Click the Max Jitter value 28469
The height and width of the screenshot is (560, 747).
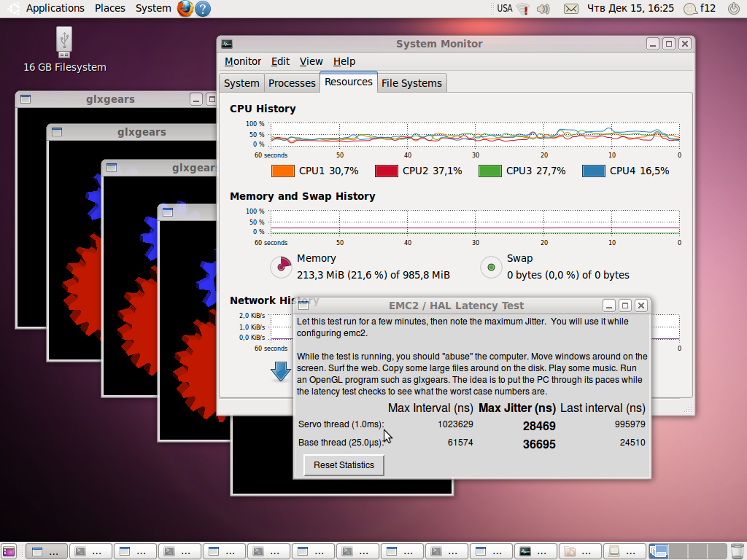tap(539, 426)
